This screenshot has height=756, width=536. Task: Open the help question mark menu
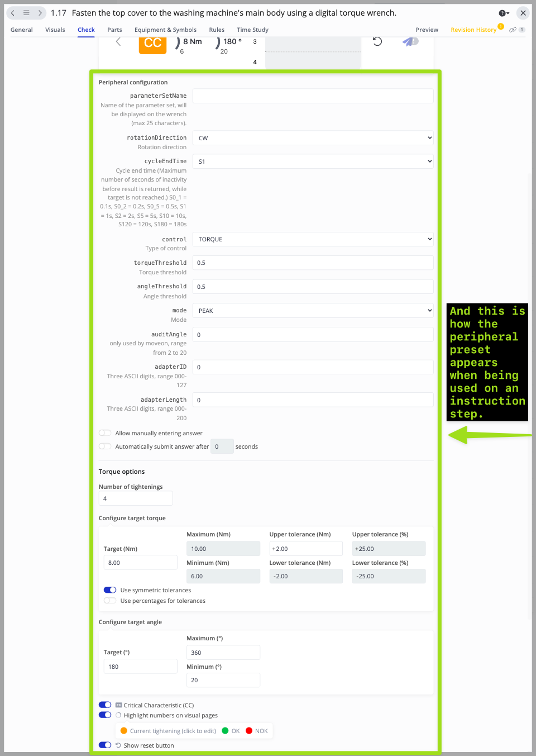(504, 13)
